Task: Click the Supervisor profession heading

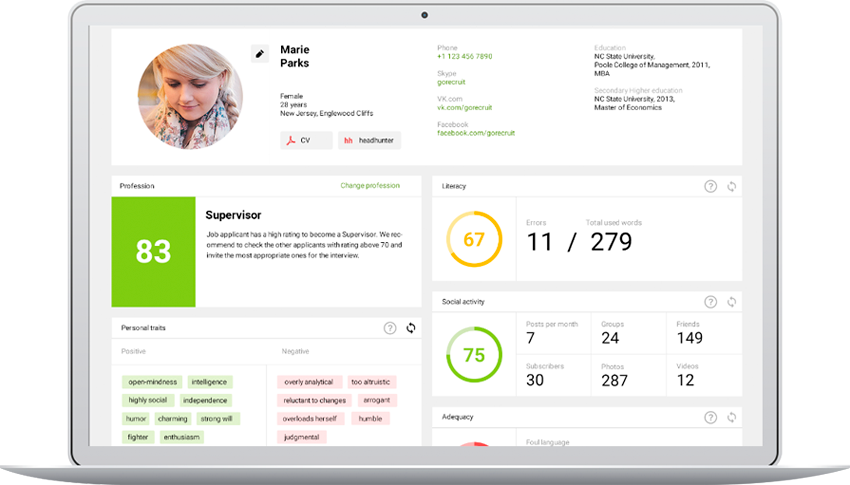Action: (x=233, y=215)
